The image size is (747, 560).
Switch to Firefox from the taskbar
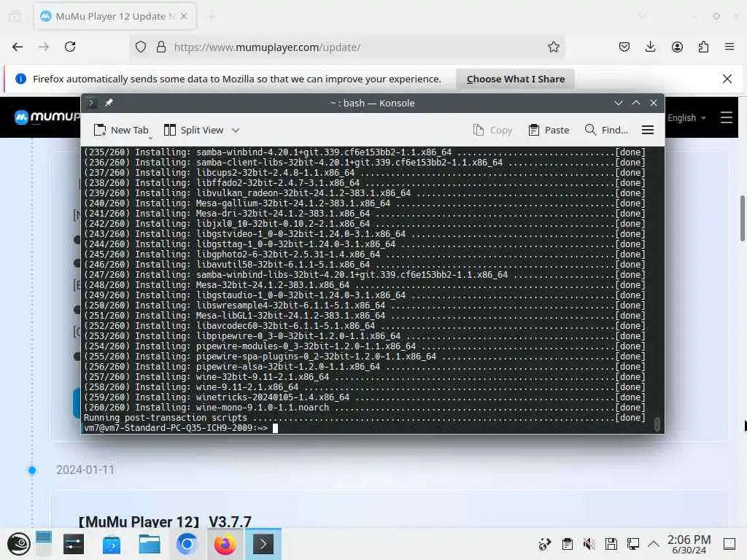click(225, 544)
